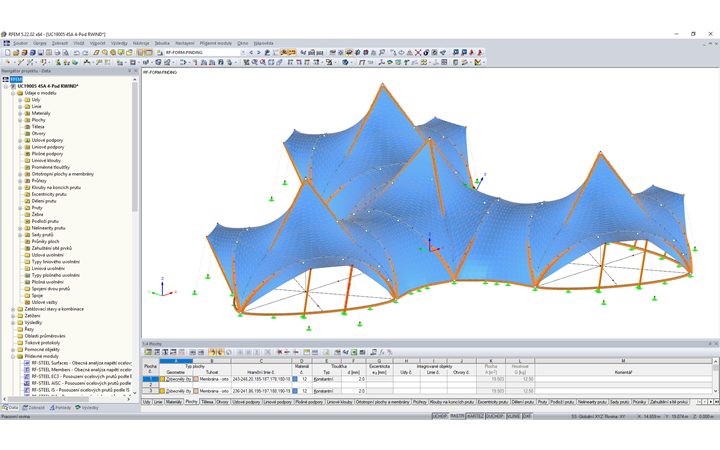
Task: Open the Výsledky menu
Action: pos(119,43)
